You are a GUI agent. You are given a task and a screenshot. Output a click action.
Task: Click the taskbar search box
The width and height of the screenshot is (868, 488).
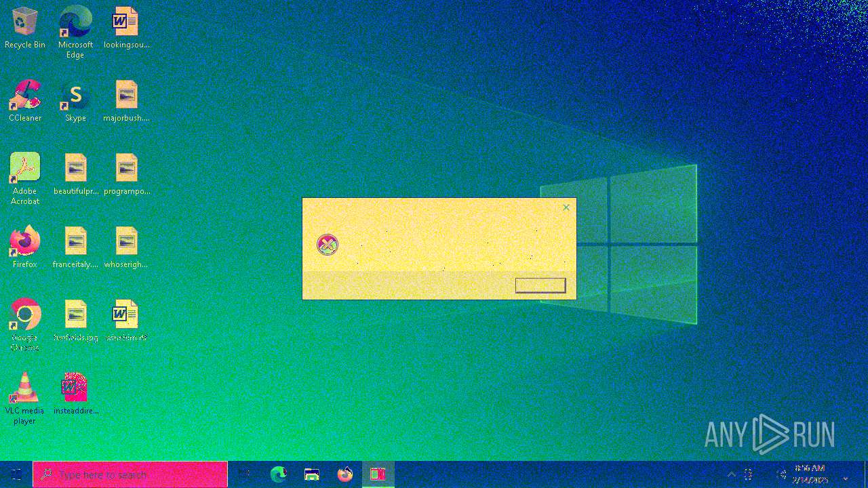click(130, 474)
